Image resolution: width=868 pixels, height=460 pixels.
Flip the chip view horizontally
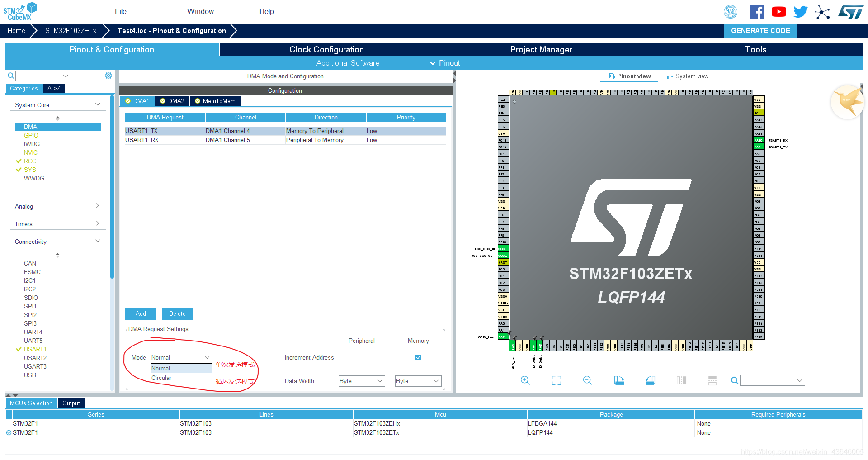coord(681,380)
